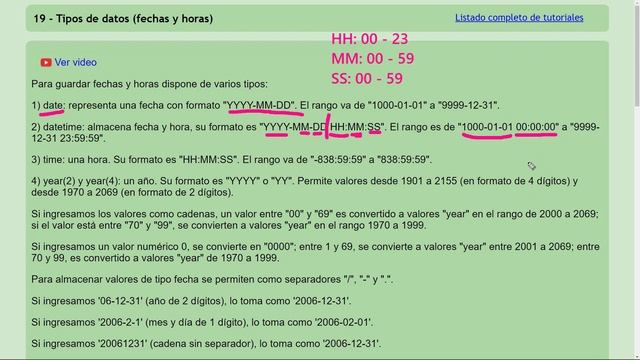Open the 'Ver video' link
The height and width of the screenshot is (360, 640).
coord(76,62)
